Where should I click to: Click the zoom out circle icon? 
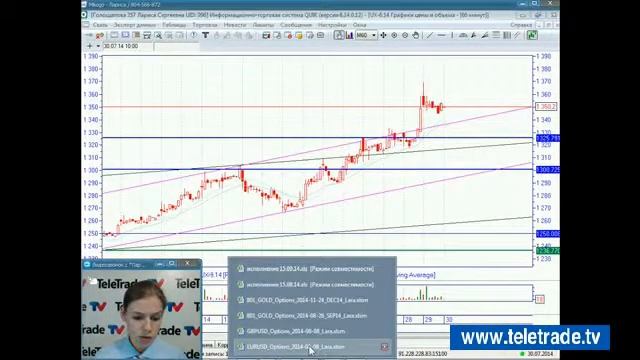point(405,36)
